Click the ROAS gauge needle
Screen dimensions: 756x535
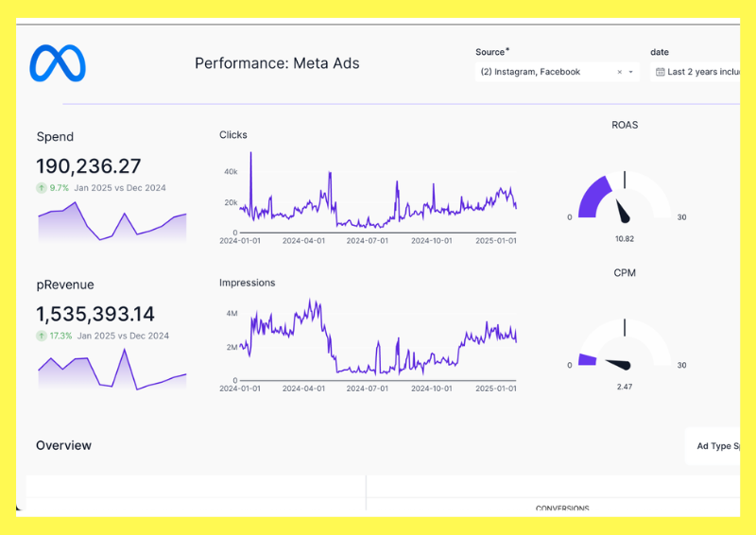coord(623,212)
